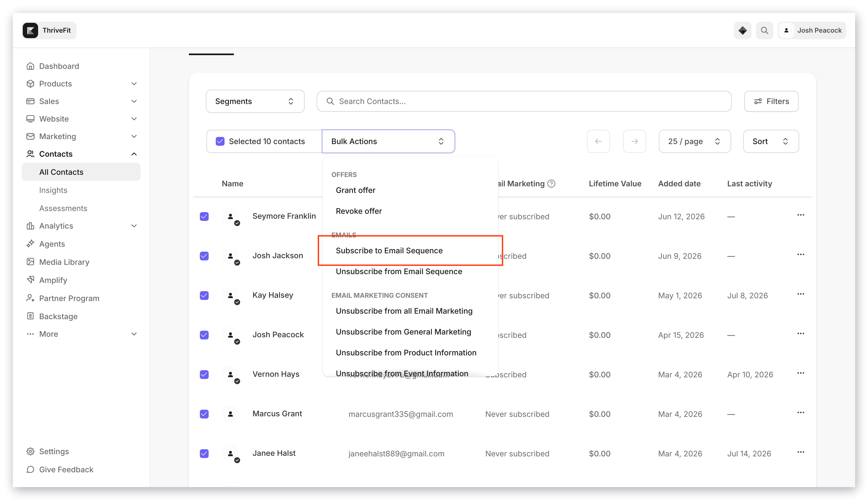868x500 pixels.
Task: Click the Settings gear icon
Action: pyautogui.click(x=30, y=451)
